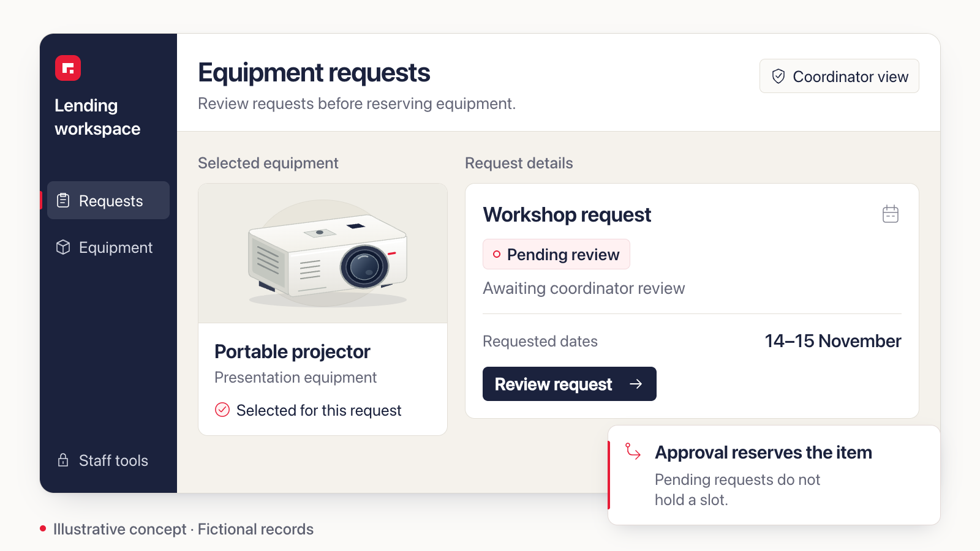Click the Requested dates label
The width and height of the screenshot is (980, 551).
click(540, 341)
